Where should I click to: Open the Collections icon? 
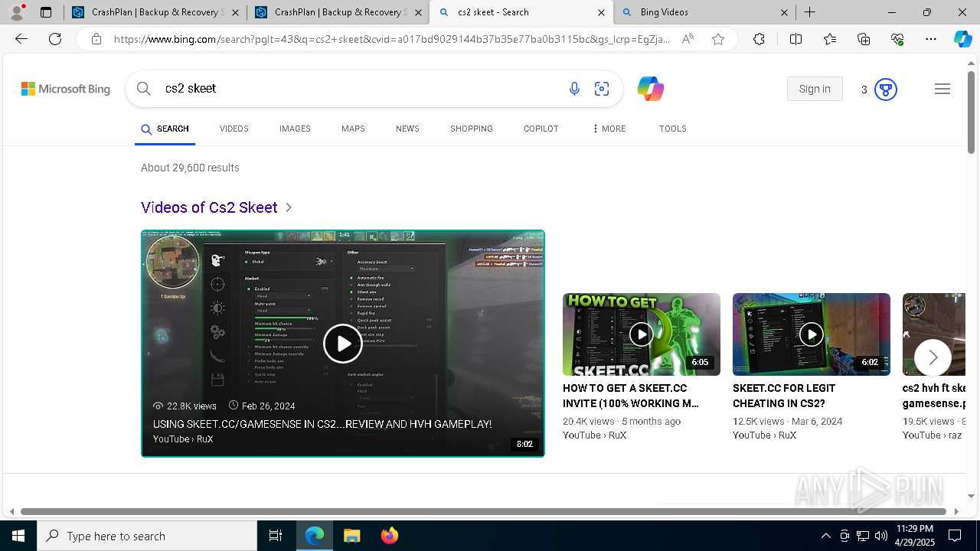(x=864, y=39)
